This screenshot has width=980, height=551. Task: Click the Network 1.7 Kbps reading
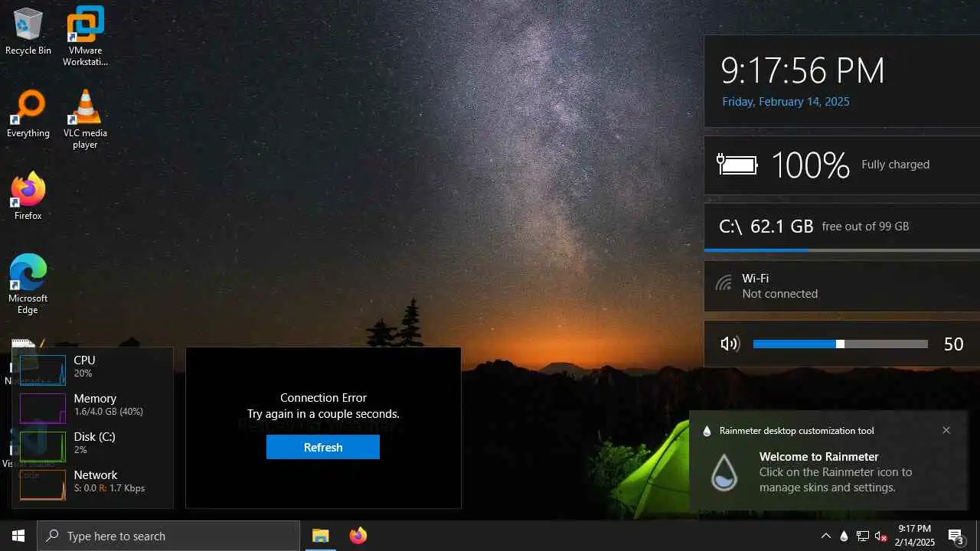coord(122,488)
